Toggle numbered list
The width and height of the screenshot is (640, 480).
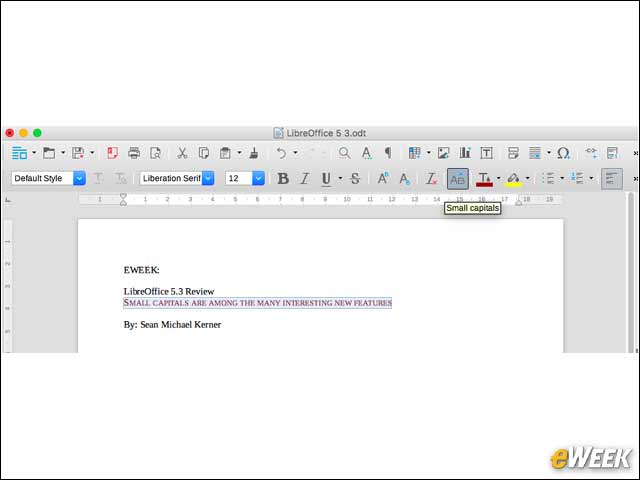click(577, 178)
